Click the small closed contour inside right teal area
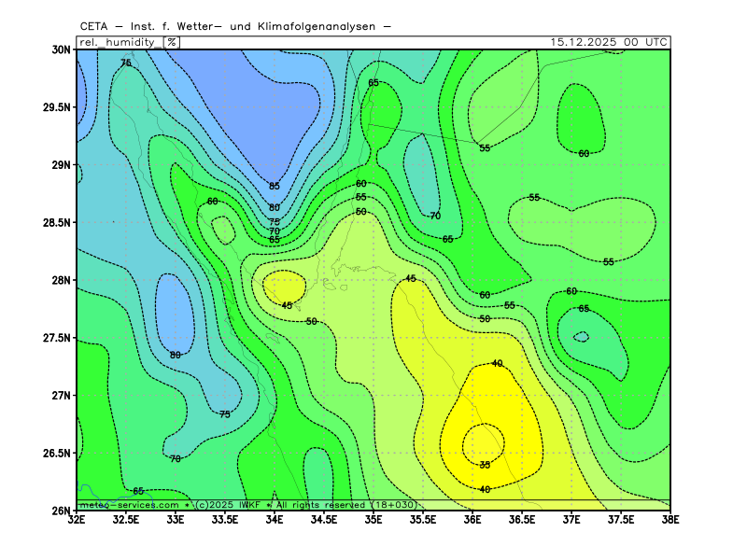The width and height of the screenshot is (747, 560). 581,337
